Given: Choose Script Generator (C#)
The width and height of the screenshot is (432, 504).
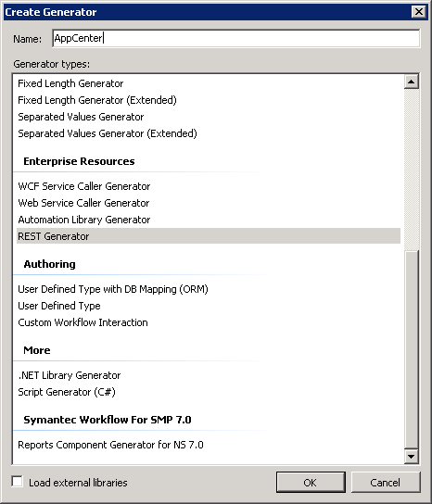Looking at the screenshot, I should 67,392.
